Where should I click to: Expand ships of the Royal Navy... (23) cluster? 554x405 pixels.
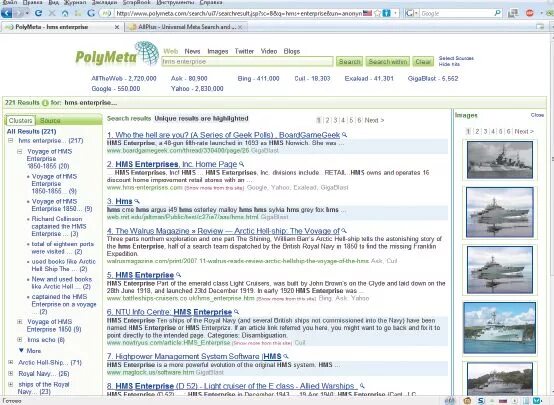(x=11, y=385)
